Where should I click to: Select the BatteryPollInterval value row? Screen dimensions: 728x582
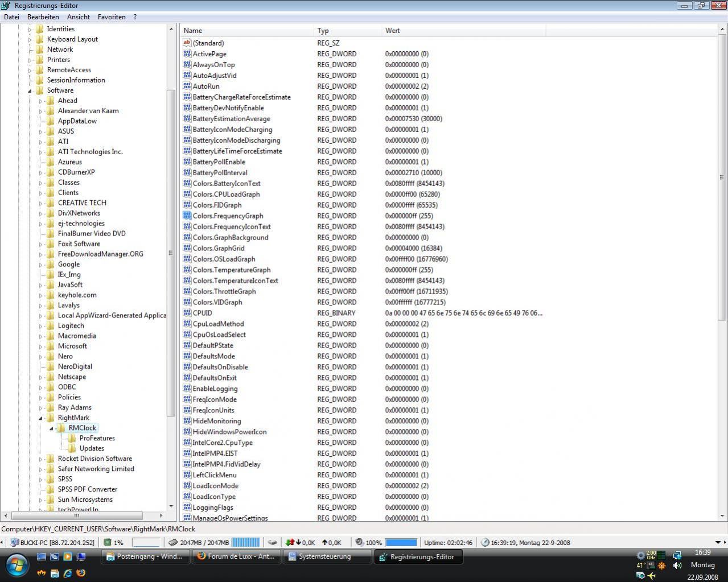220,172
